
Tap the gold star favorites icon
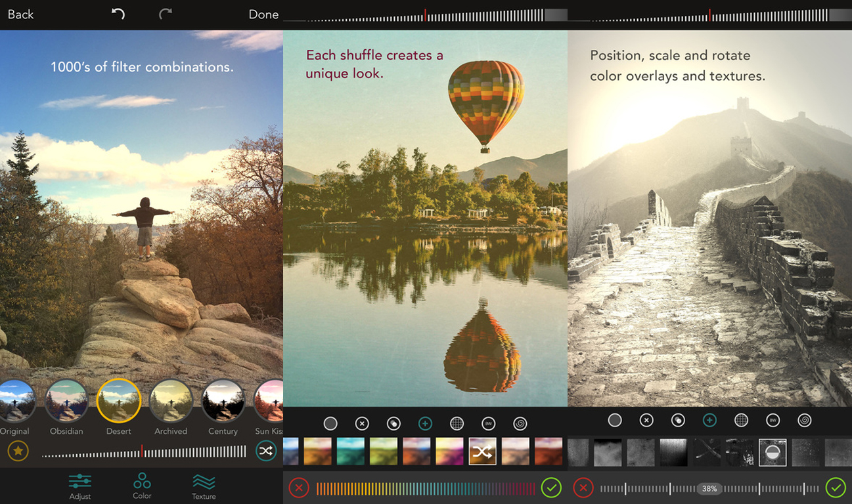tap(18, 451)
